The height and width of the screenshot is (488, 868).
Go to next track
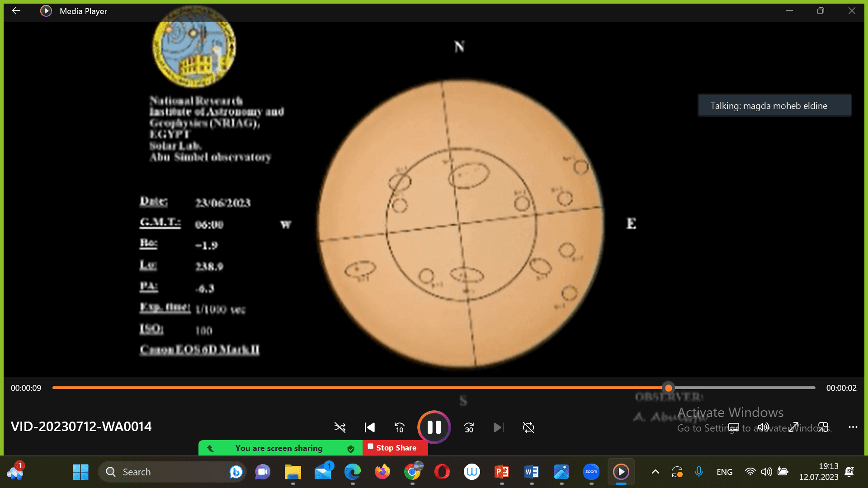point(498,427)
